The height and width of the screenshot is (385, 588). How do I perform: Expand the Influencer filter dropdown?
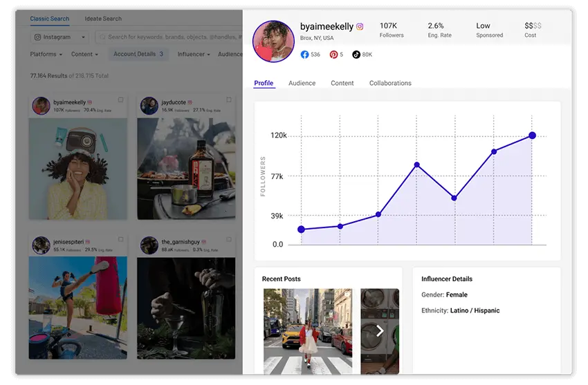click(194, 54)
